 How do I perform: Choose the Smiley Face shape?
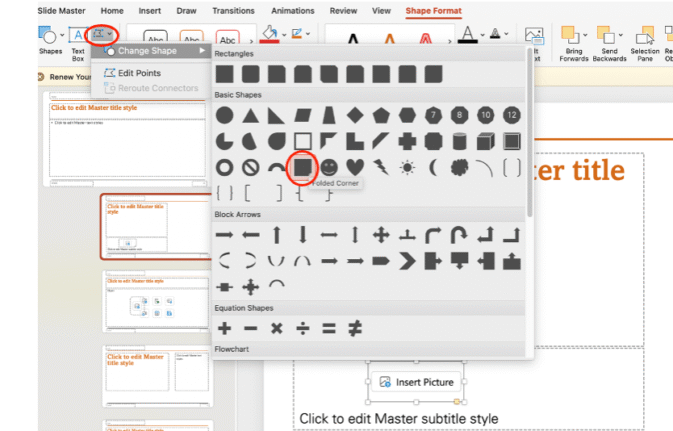click(329, 167)
